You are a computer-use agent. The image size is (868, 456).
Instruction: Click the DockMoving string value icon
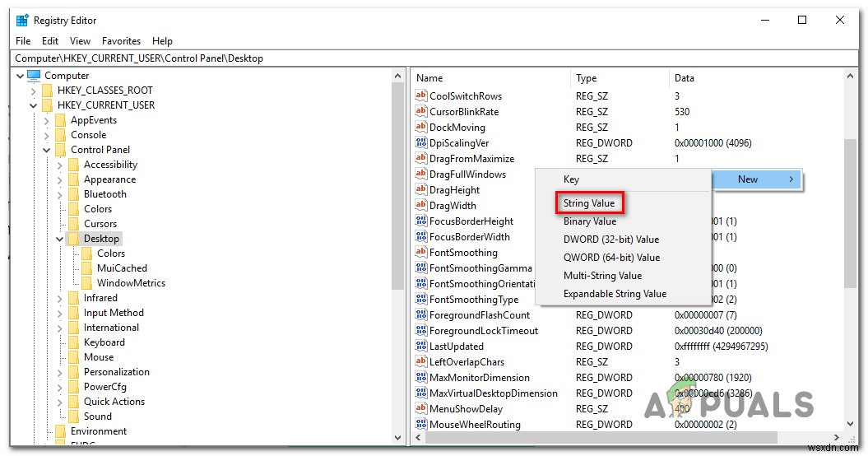[420, 127]
